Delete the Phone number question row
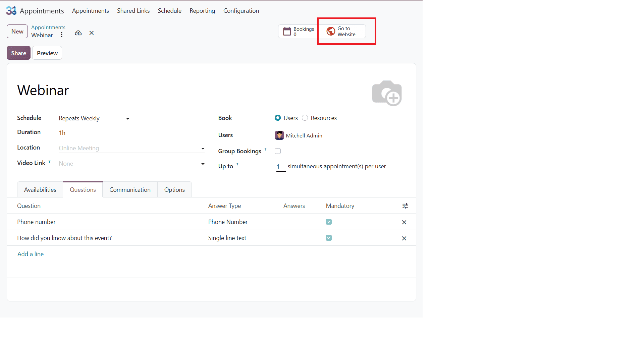This screenshot has width=644, height=346. (404, 222)
